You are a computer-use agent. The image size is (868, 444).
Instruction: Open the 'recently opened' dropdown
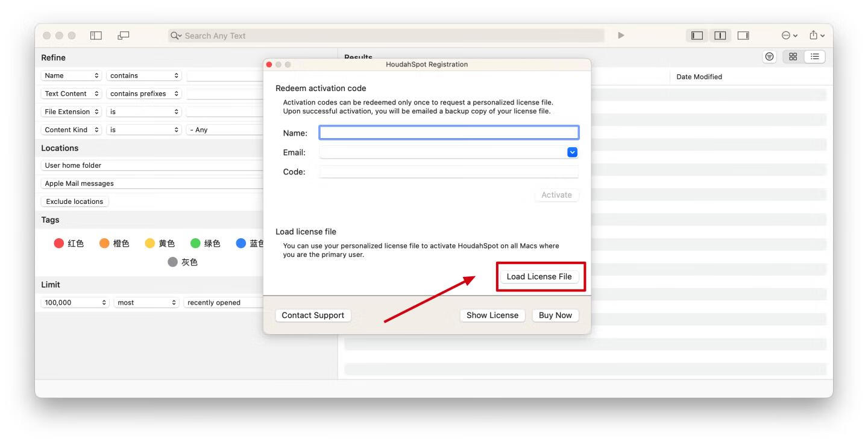click(224, 302)
